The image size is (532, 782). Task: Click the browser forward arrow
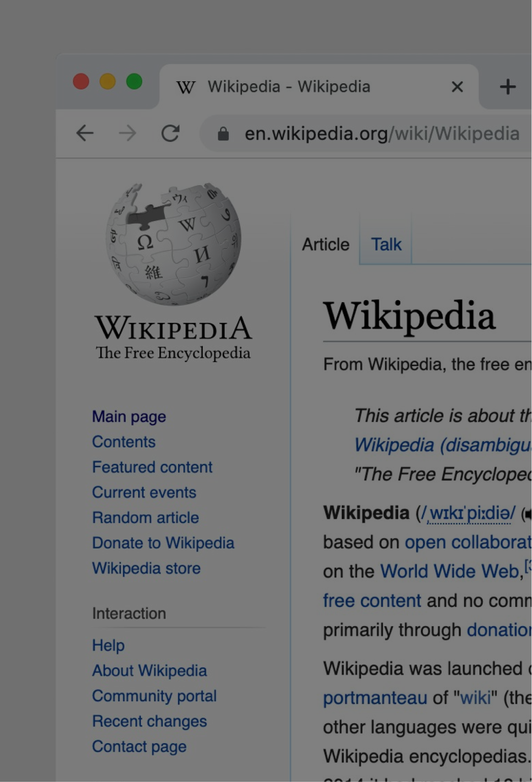tap(127, 133)
